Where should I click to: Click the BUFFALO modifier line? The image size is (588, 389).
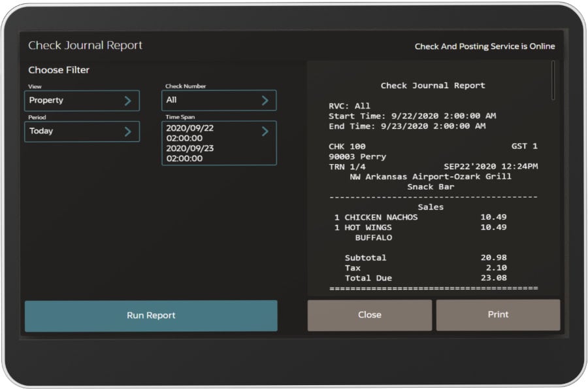coord(374,237)
